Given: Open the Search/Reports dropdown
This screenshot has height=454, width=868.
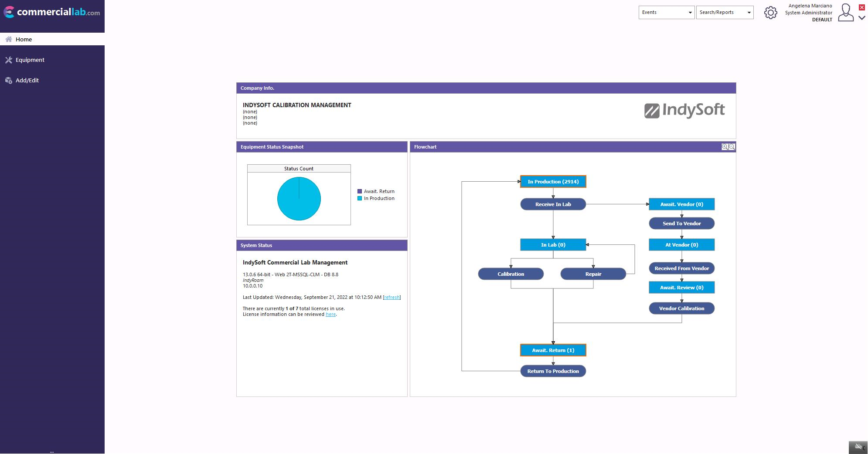Looking at the screenshot, I should coord(725,12).
